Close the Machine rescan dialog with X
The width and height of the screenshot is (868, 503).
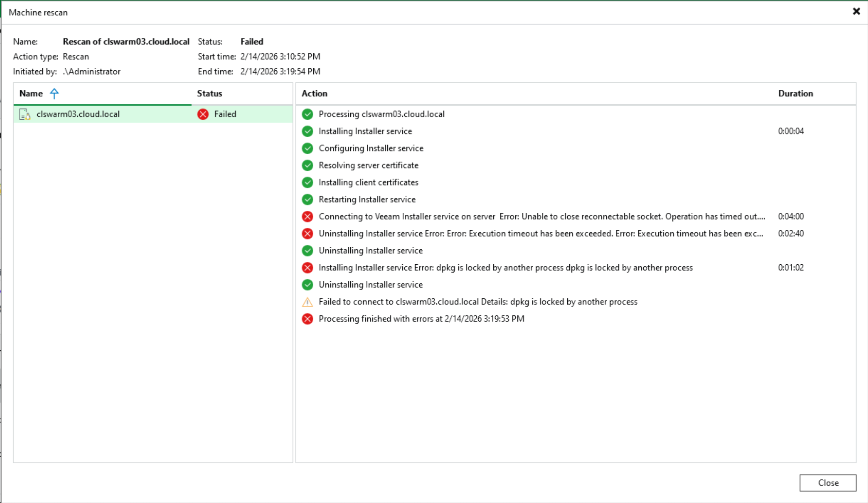[x=856, y=11]
